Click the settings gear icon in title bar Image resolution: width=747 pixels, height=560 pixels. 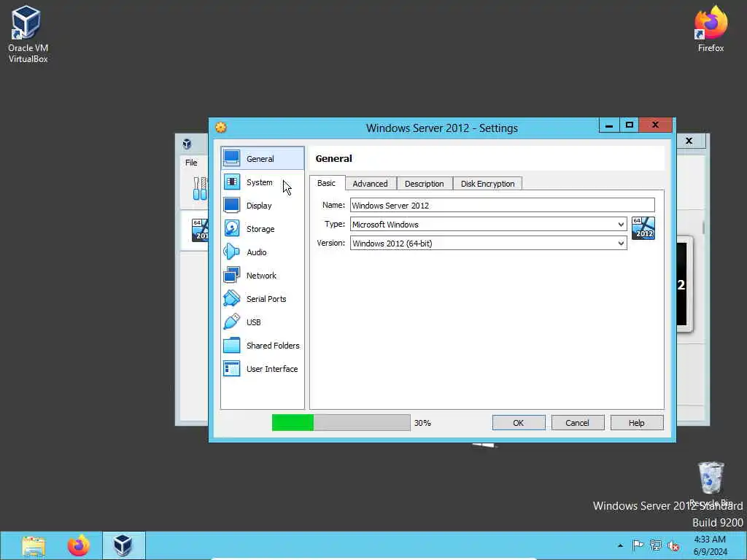(220, 128)
